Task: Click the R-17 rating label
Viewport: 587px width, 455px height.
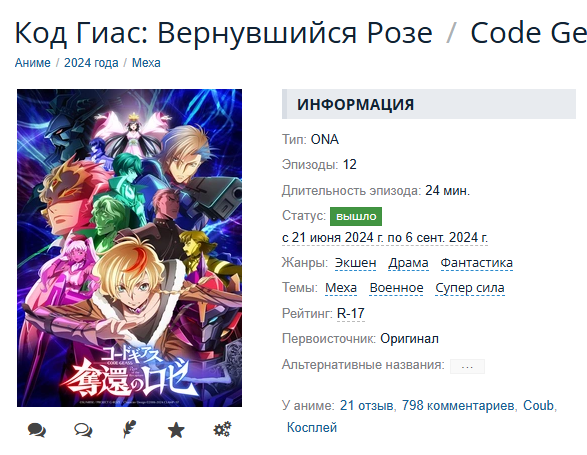Action: [351, 313]
